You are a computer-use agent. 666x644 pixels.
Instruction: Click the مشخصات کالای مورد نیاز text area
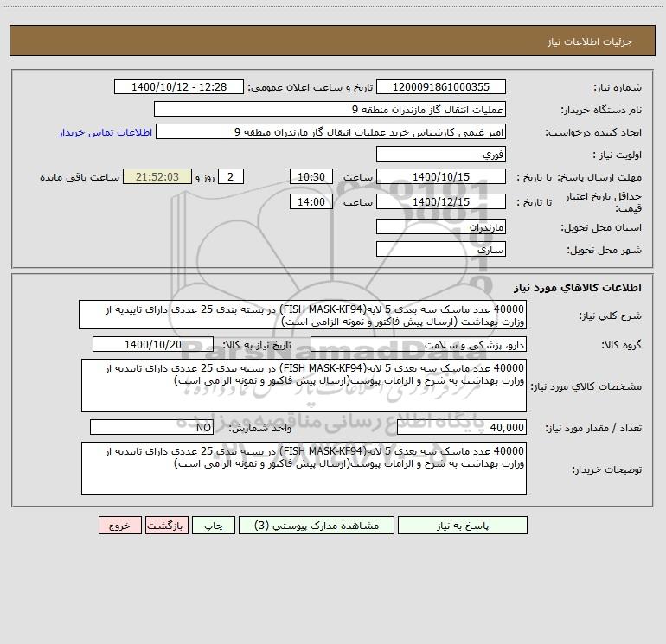click(304, 386)
